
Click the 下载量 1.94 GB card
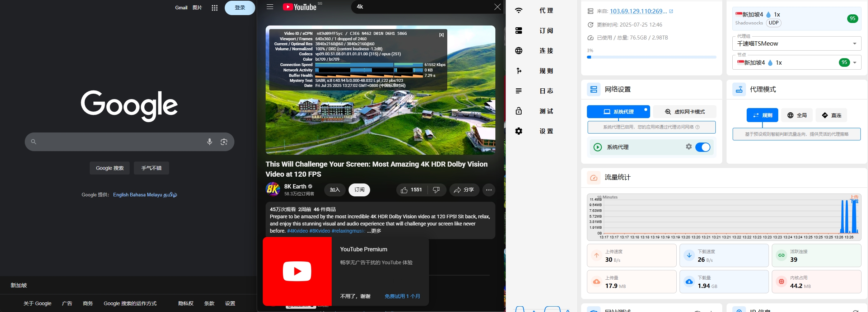coord(724,282)
